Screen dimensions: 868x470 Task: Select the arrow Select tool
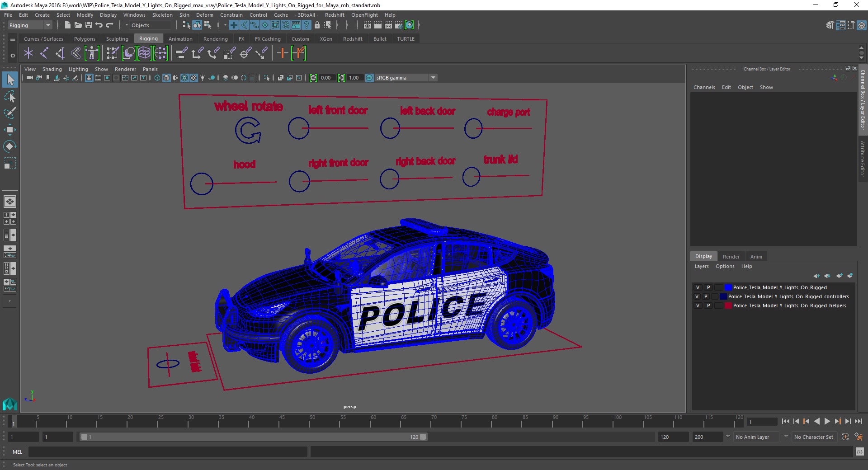point(10,80)
